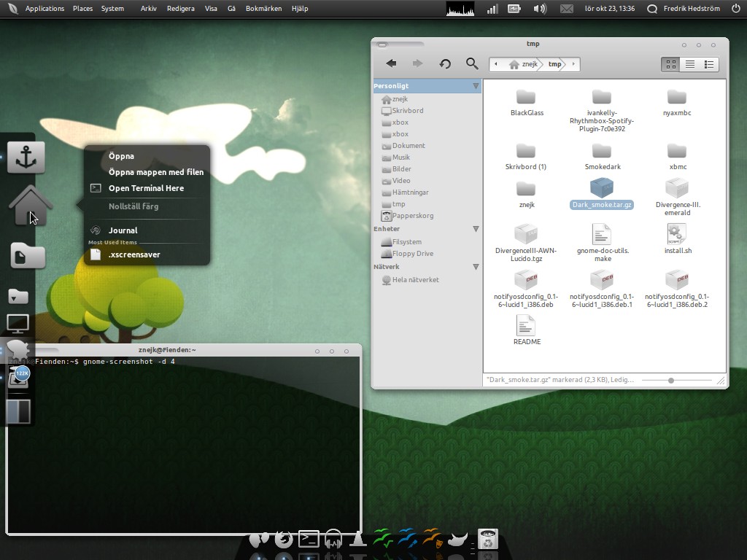Click user name Fredrik Hedström in panel
The height and width of the screenshot is (560, 747).
click(692, 9)
